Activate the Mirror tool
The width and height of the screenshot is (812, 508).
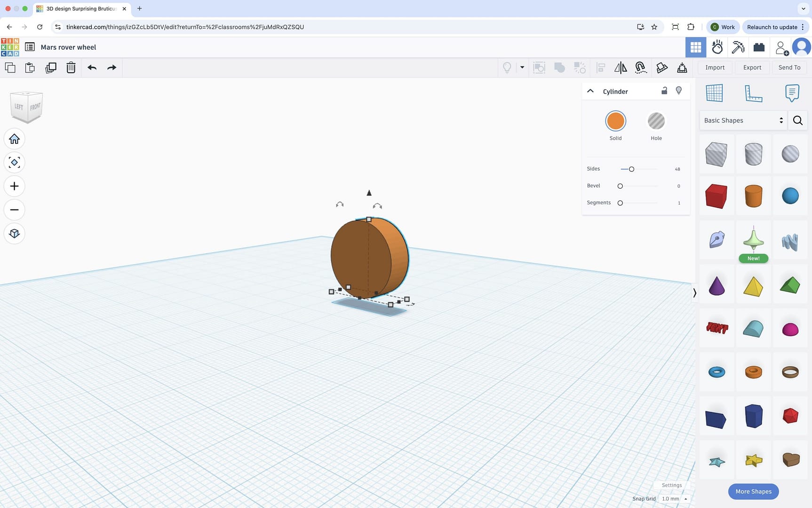[x=621, y=67]
